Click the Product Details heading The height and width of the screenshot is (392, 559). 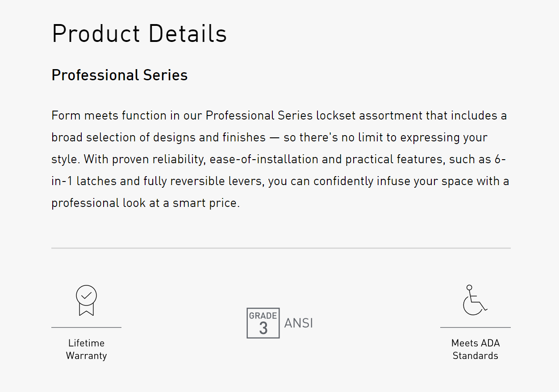click(x=139, y=33)
